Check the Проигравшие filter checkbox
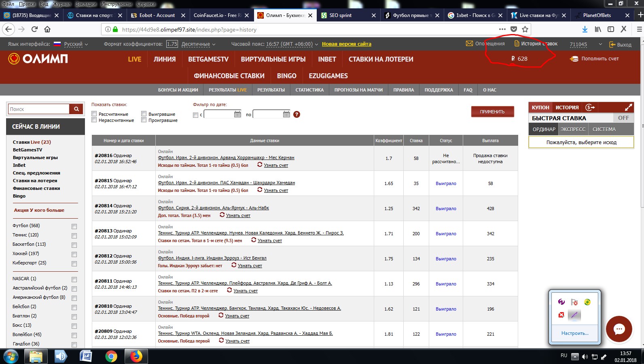This screenshot has width=644, height=364. [x=144, y=120]
